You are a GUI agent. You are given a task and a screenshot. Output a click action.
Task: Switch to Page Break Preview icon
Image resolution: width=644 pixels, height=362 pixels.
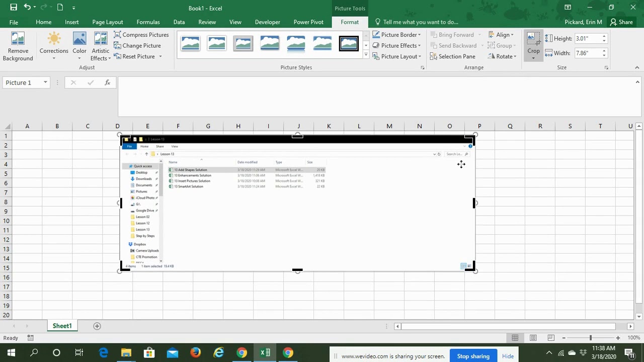(x=551, y=338)
